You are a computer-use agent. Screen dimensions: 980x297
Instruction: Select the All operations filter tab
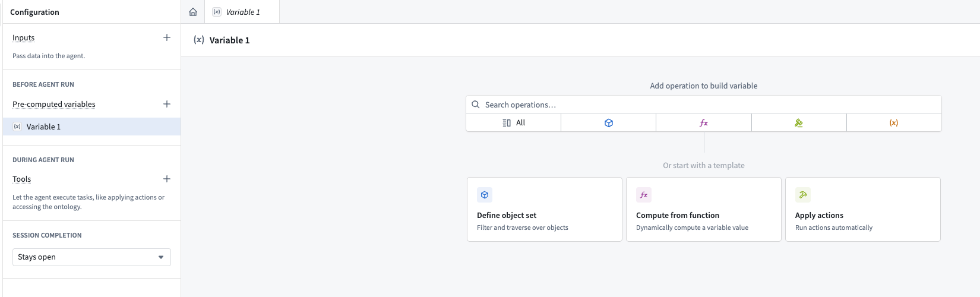tap(514, 123)
